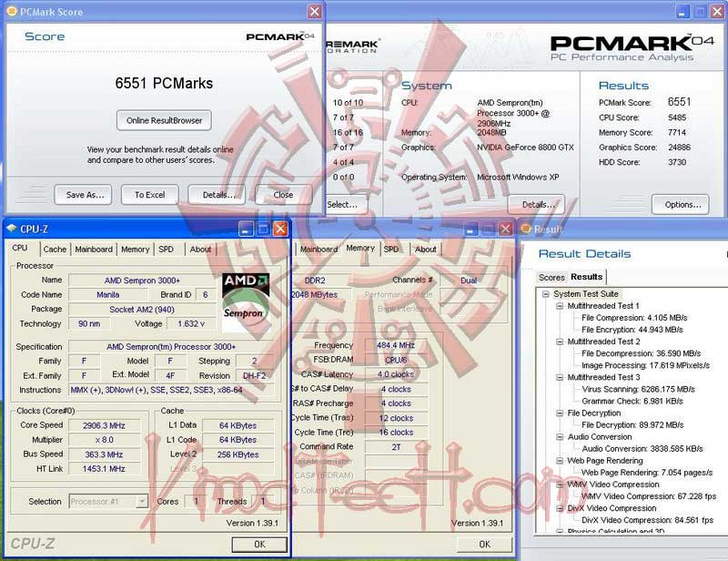The image size is (728, 561).
Task: Export the score with To Excel button
Action: (x=149, y=195)
